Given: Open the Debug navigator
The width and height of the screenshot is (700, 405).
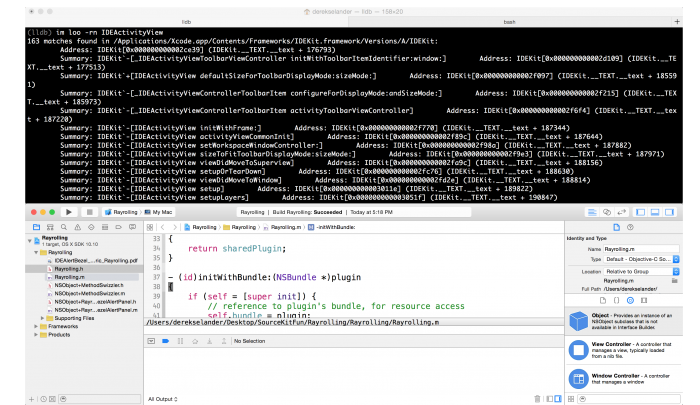Looking at the screenshot, I should coord(105,227).
